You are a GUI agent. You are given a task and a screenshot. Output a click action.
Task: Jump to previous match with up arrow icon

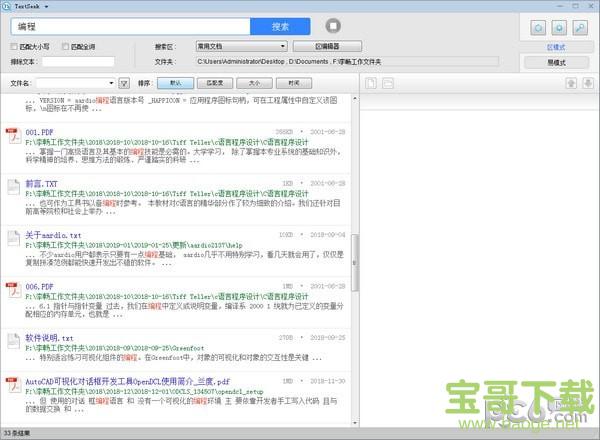(x=571, y=83)
